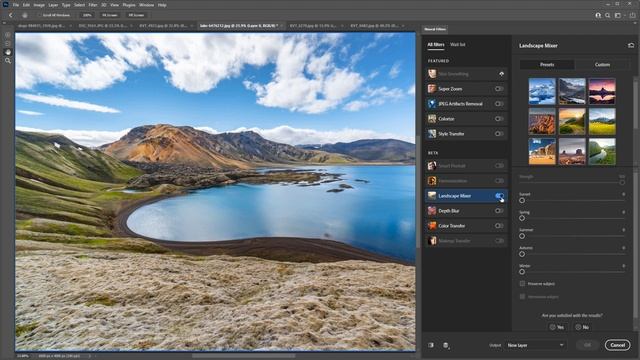Click the OK button
The width and height of the screenshot is (640, 360).
(x=587, y=345)
